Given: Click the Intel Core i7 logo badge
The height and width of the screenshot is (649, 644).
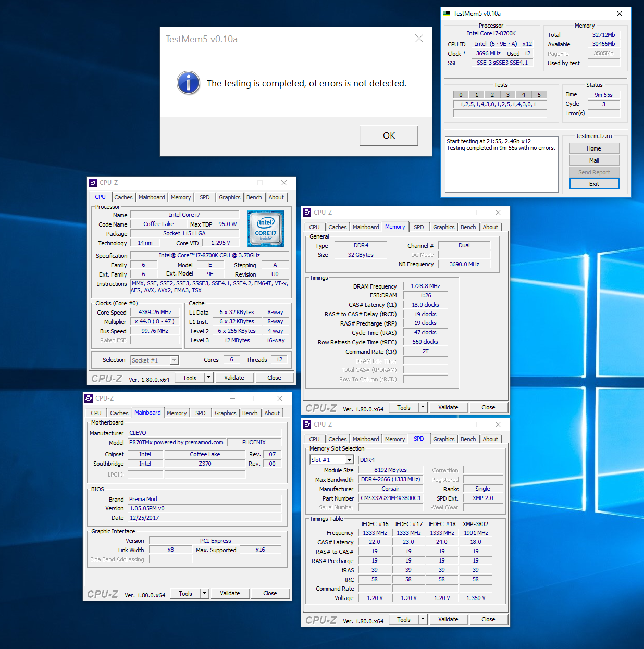Looking at the screenshot, I should 266,228.
